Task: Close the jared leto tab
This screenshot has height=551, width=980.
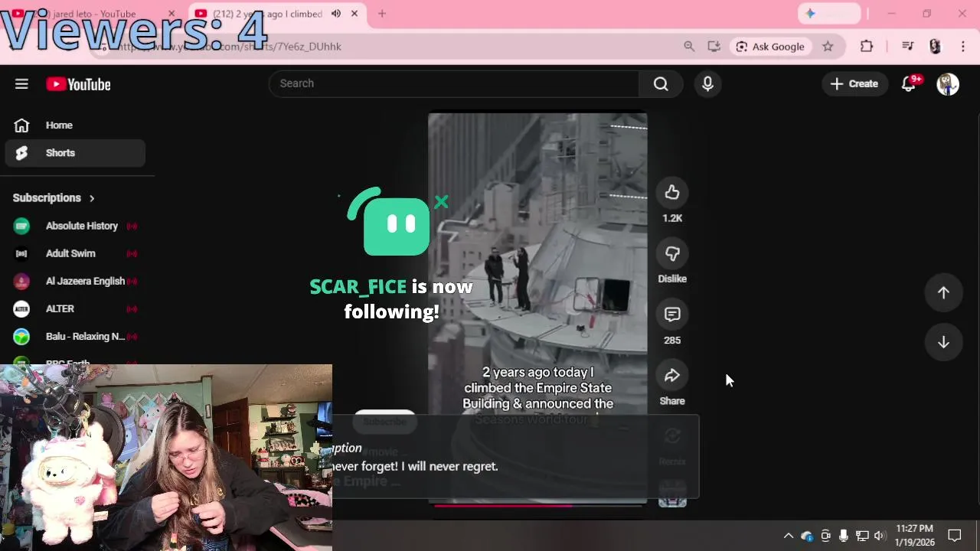Action: pyautogui.click(x=171, y=14)
